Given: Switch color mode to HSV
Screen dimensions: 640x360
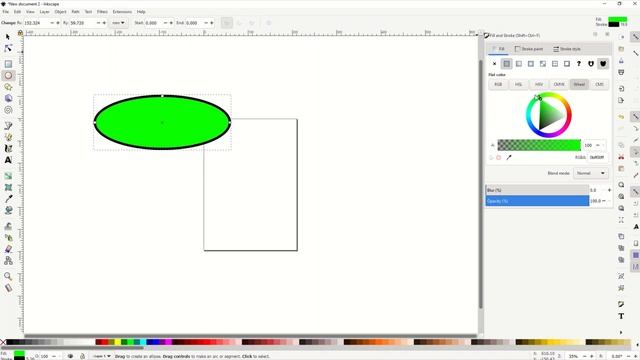Looking at the screenshot, I should 539,84.
